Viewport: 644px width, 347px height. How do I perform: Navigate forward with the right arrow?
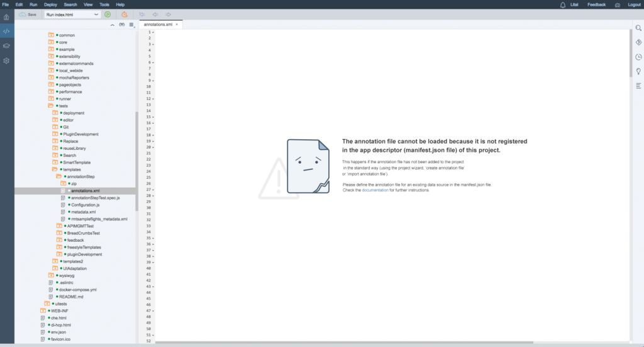168,14
